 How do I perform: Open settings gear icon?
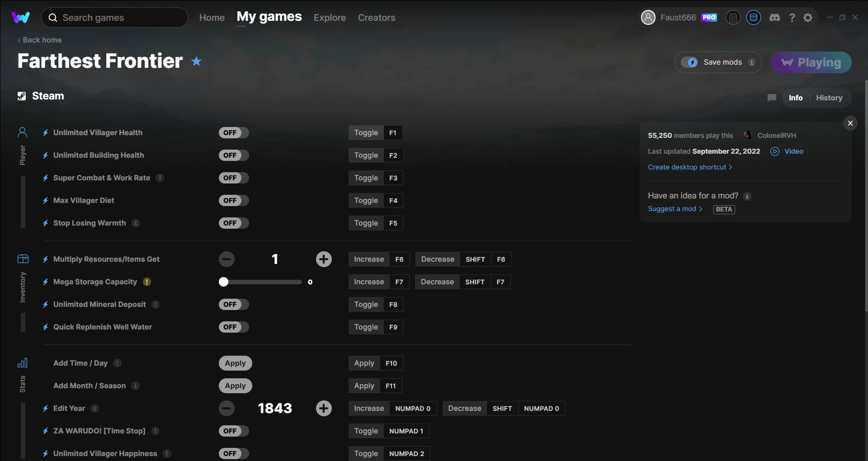click(808, 18)
